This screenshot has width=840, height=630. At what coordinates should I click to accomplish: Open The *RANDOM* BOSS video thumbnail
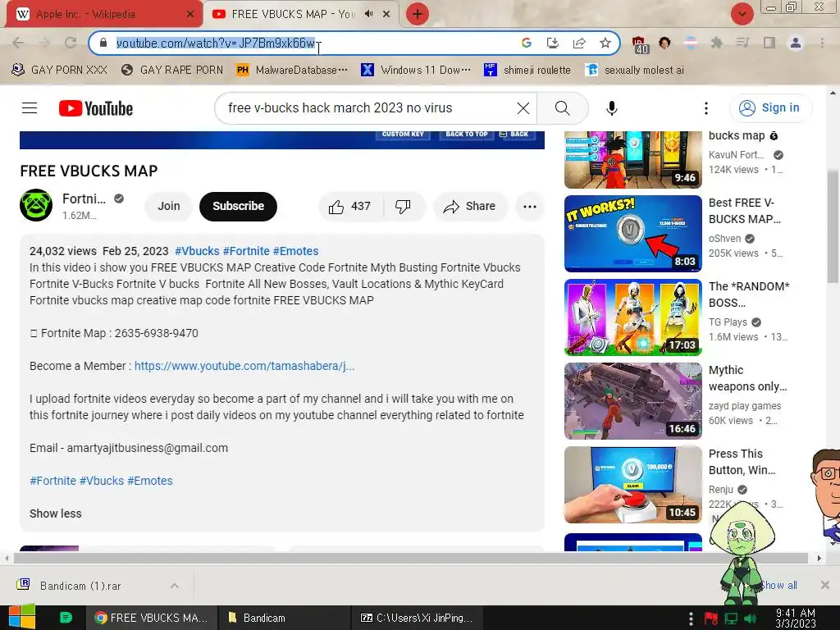tap(633, 317)
